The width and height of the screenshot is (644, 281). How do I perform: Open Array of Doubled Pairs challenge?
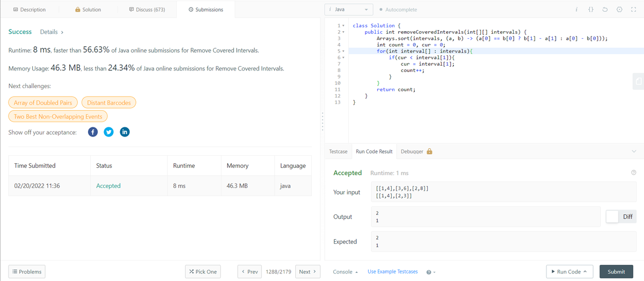tap(43, 103)
